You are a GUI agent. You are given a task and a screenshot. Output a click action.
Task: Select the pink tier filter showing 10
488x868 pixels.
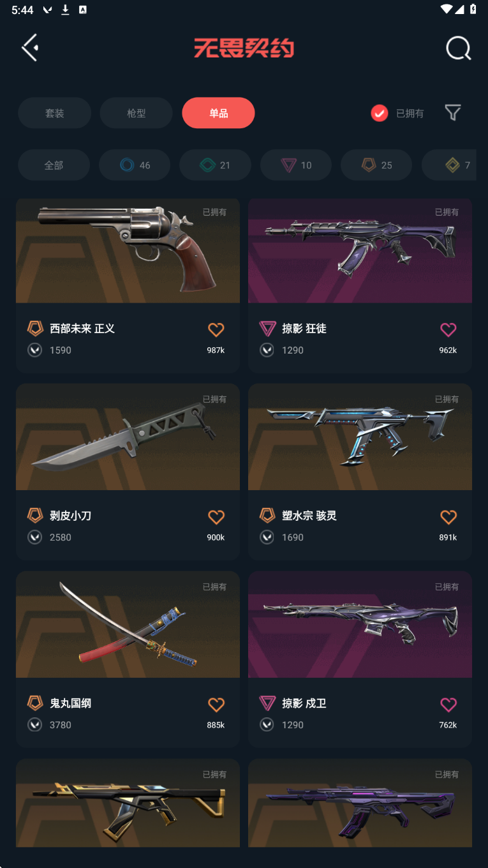click(x=296, y=165)
